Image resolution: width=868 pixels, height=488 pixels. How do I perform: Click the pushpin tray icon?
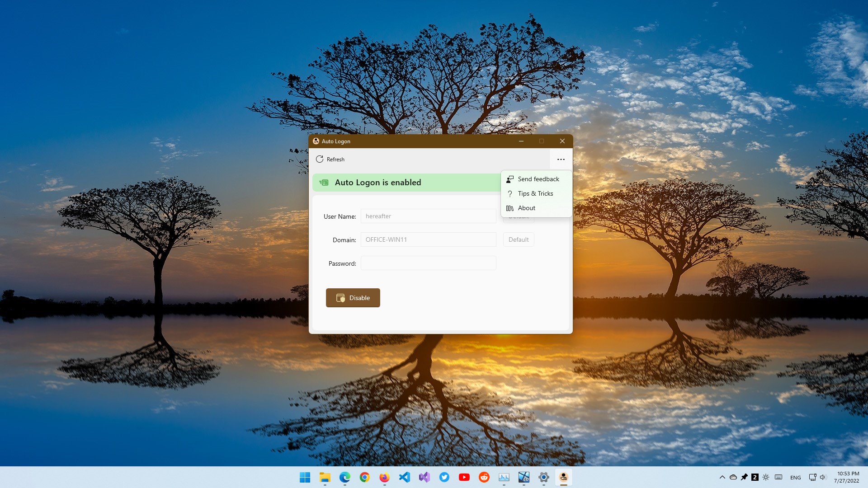click(744, 477)
